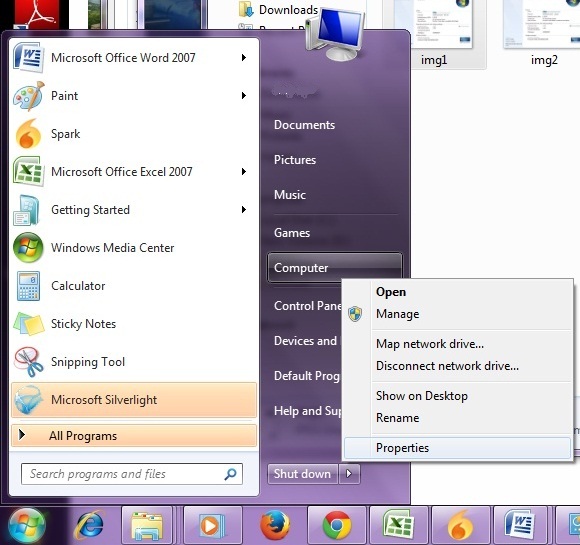Expand All Programs list

(134, 435)
